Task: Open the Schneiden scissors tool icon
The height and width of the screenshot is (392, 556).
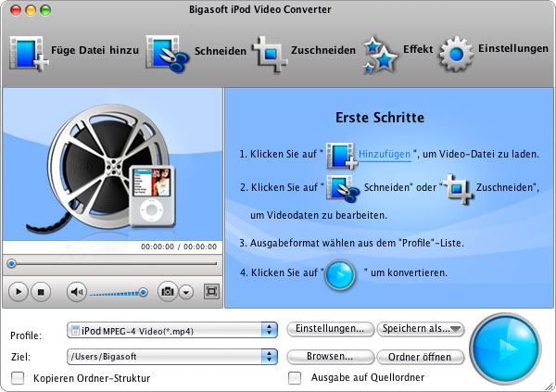Action: coord(168,54)
